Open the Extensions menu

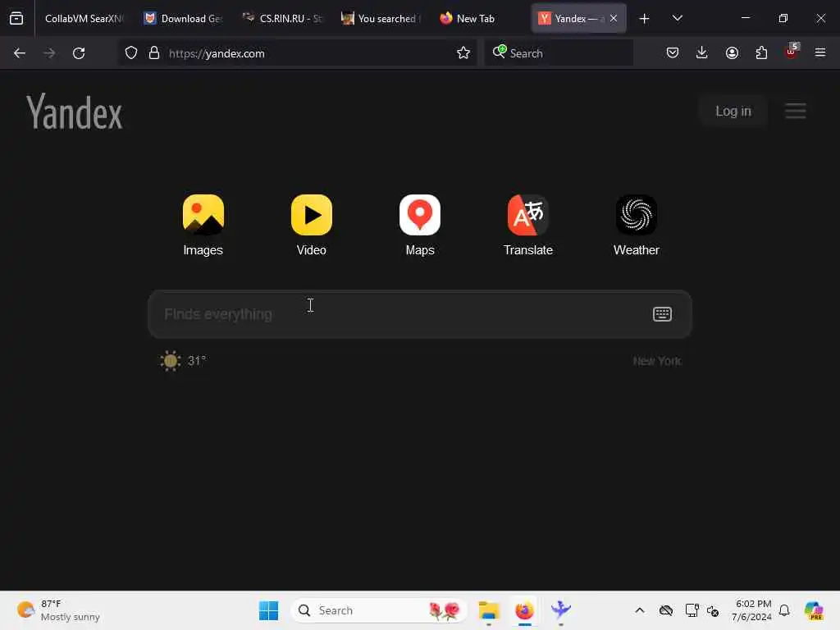pos(761,53)
